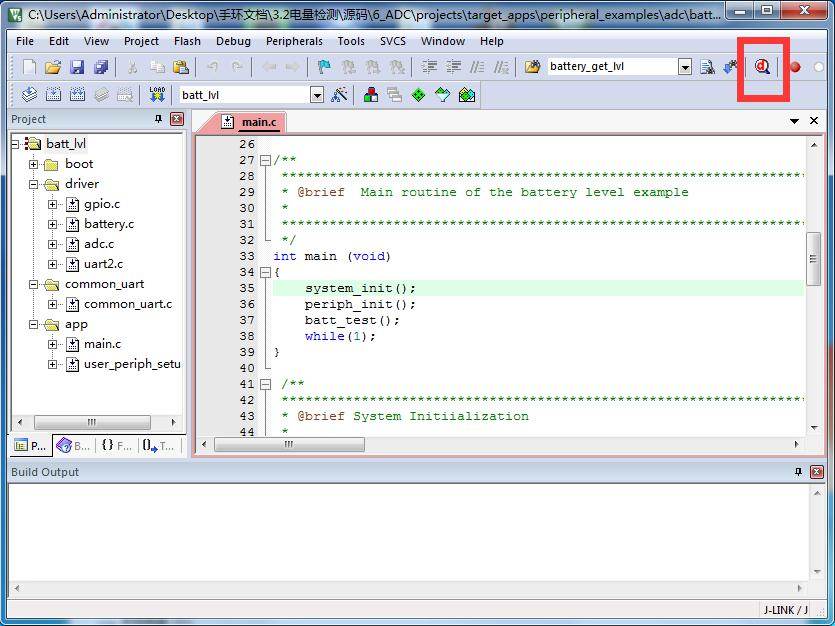This screenshot has height=626, width=835.
Task: Open Options for Target wand icon
Action: point(339,95)
